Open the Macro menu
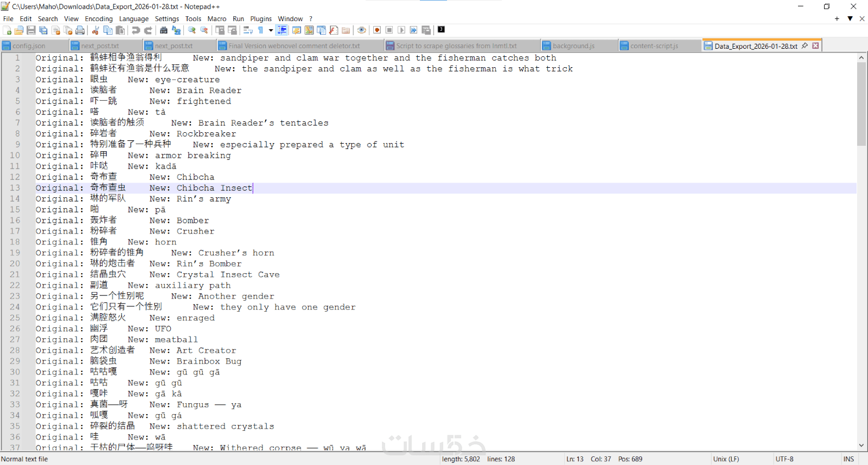The height and width of the screenshot is (465, 868). (x=217, y=18)
